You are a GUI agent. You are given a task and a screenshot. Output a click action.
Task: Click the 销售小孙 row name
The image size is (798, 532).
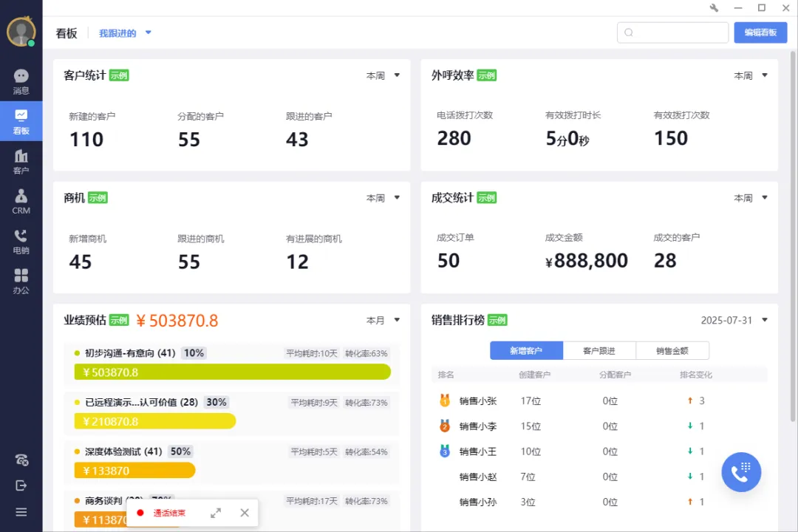pos(478,502)
